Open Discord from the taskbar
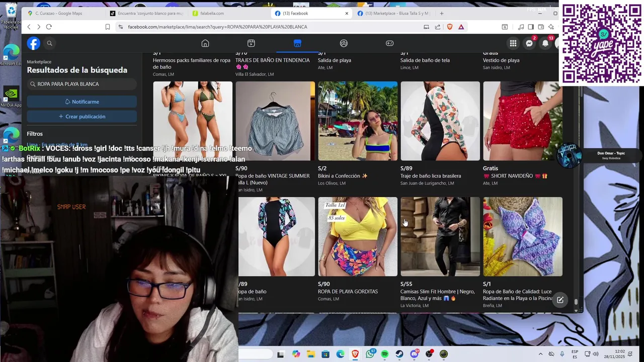This screenshot has height=362, width=644. tap(414, 354)
